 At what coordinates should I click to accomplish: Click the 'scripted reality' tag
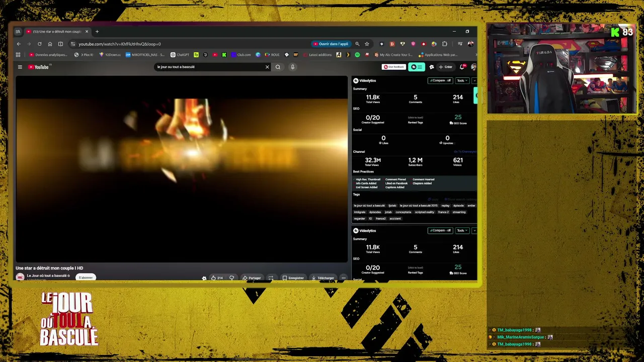point(424,212)
